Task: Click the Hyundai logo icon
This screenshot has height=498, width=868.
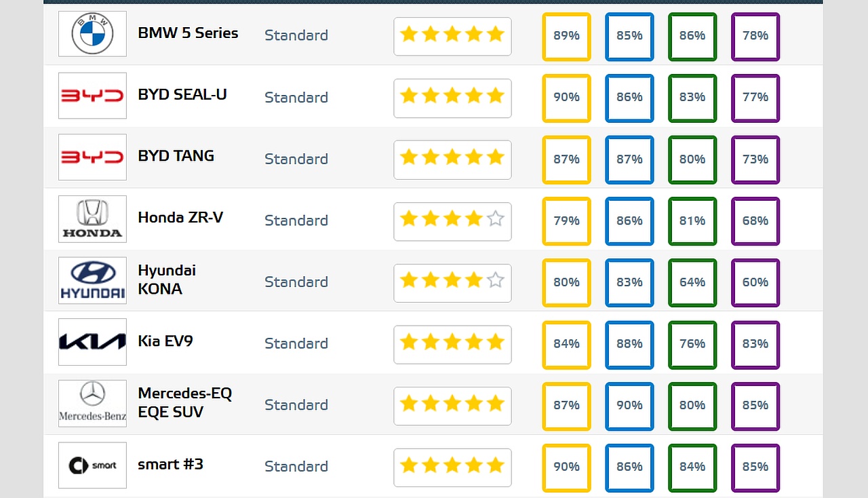Action: click(x=92, y=280)
